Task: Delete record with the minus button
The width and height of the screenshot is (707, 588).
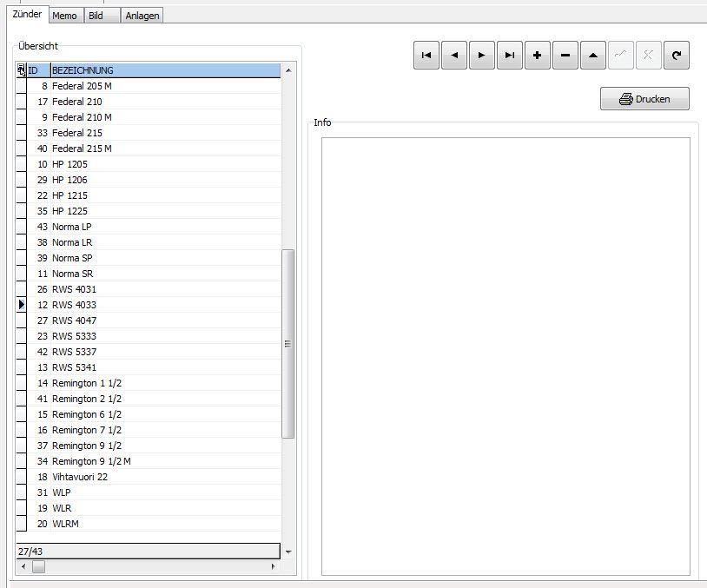Action: (565, 55)
